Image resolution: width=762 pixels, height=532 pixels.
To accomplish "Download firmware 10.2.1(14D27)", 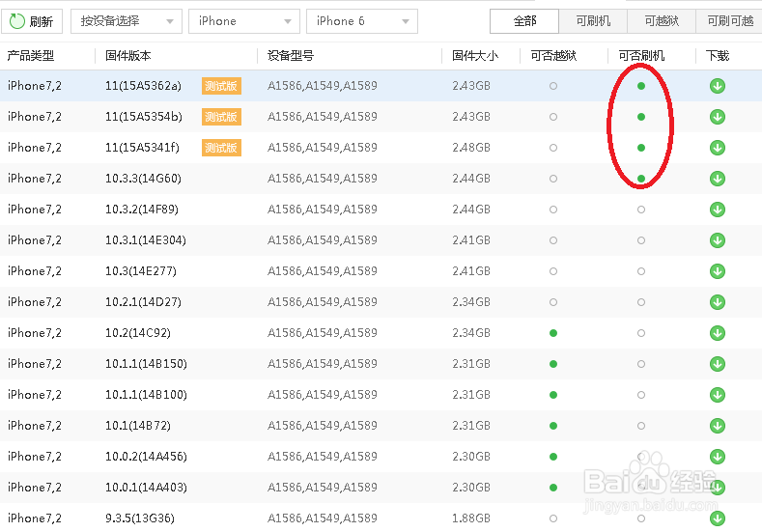I will pos(718,302).
